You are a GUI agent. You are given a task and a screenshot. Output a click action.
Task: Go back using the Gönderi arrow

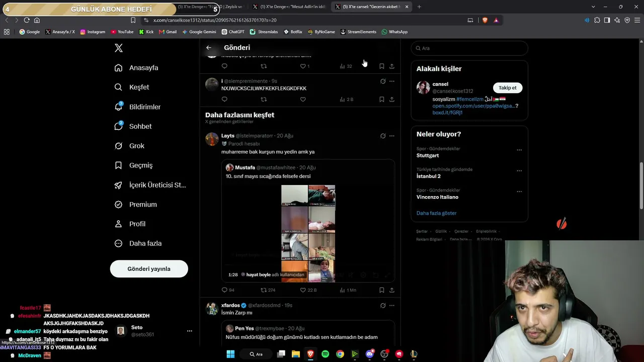[209, 48]
